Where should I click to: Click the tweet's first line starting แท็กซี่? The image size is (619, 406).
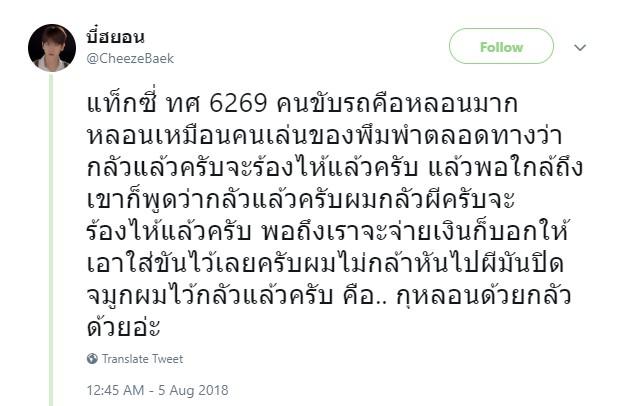pyautogui.click(x=302, y=103)
